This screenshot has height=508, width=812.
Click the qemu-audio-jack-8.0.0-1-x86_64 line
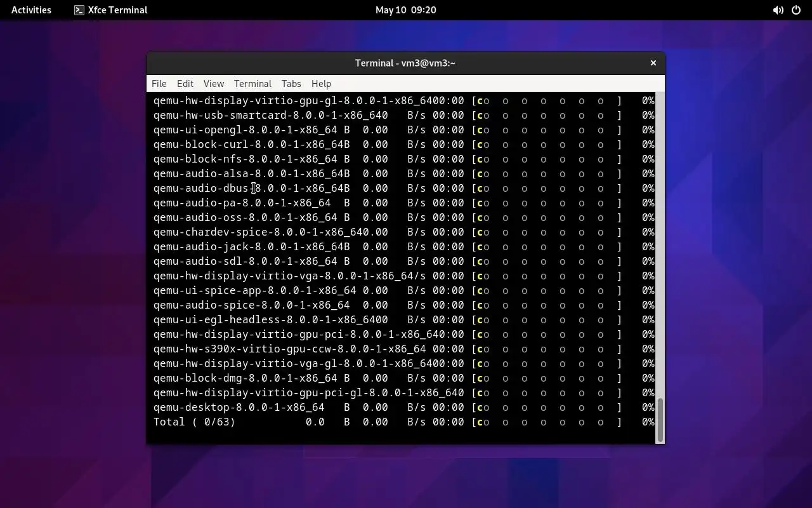point(403,247)
